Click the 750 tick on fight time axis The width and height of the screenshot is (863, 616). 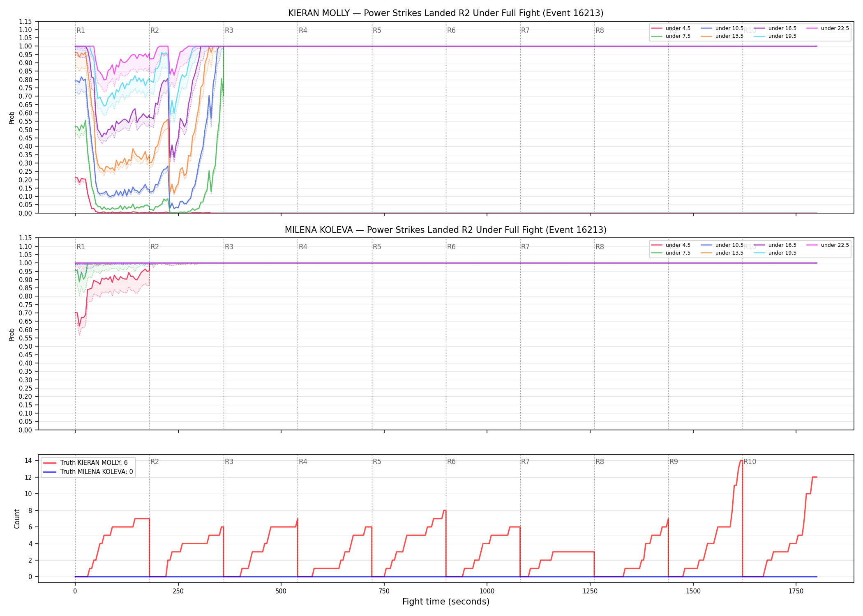tap(384, 591)
